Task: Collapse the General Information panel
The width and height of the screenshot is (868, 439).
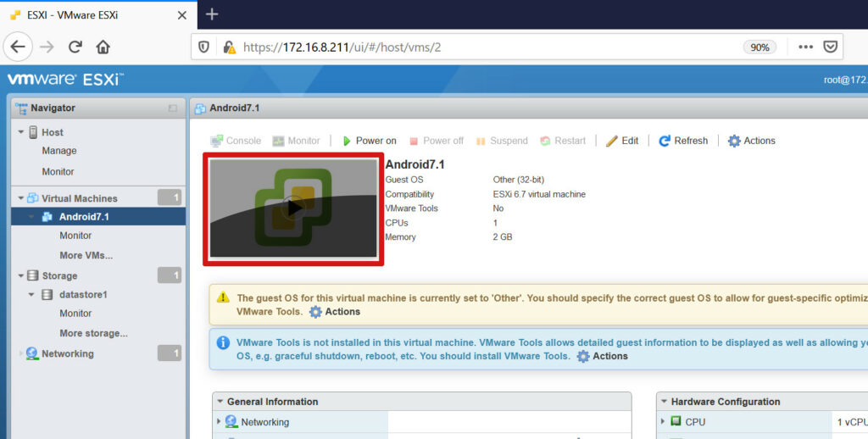Action: (x=220, y=402)
